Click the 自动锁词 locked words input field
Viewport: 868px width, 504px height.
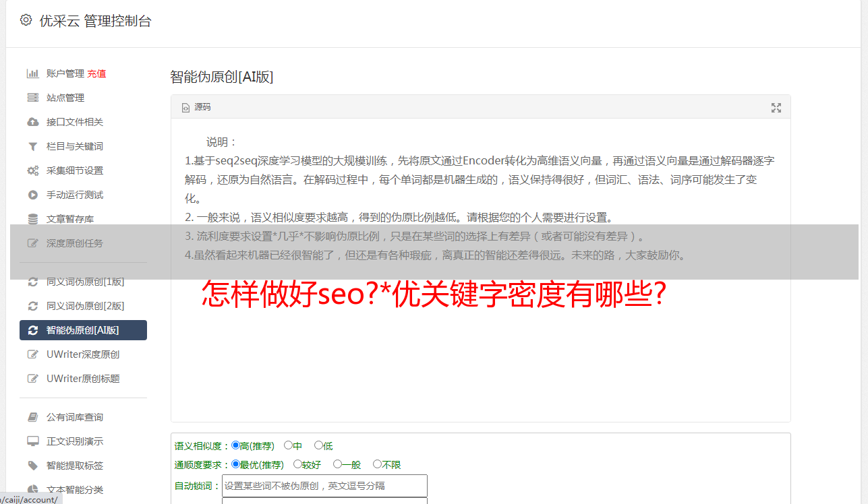click(324, 486)
